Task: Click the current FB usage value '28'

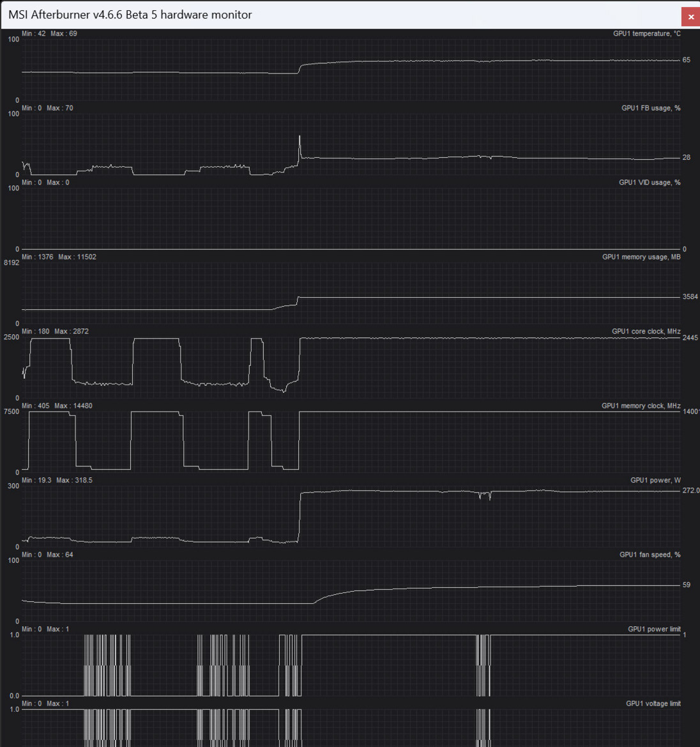Action: click(x=686, y=157)
